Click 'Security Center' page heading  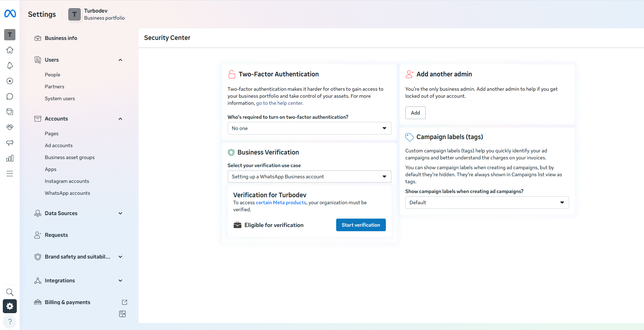pos(167,38)
